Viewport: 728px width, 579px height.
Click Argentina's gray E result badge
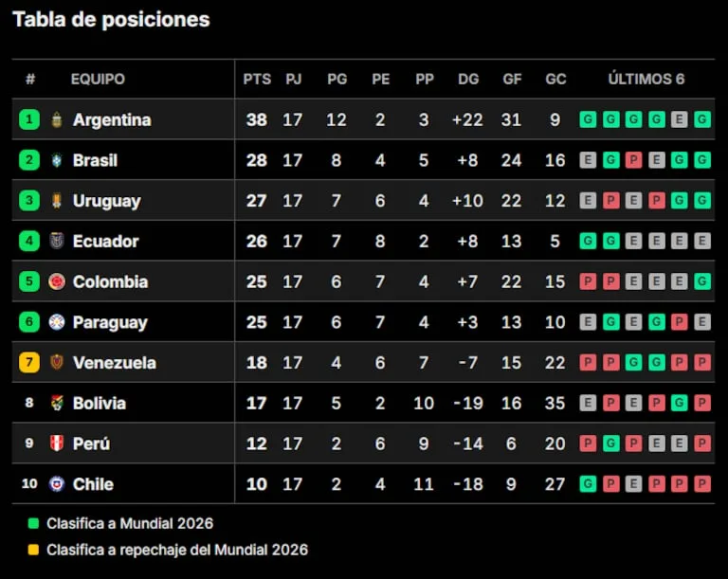[x=680, y=119]
